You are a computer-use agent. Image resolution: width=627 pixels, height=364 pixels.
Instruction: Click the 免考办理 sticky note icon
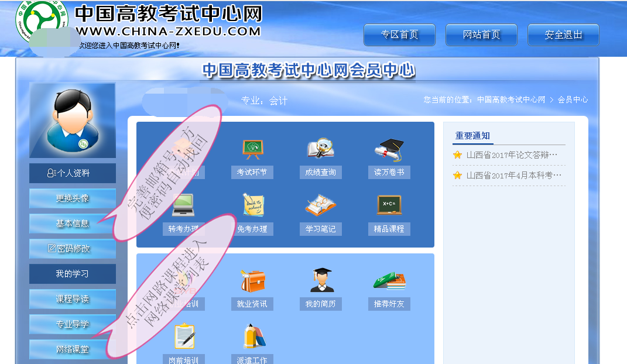pyautogui.click(x=253, y=205)
